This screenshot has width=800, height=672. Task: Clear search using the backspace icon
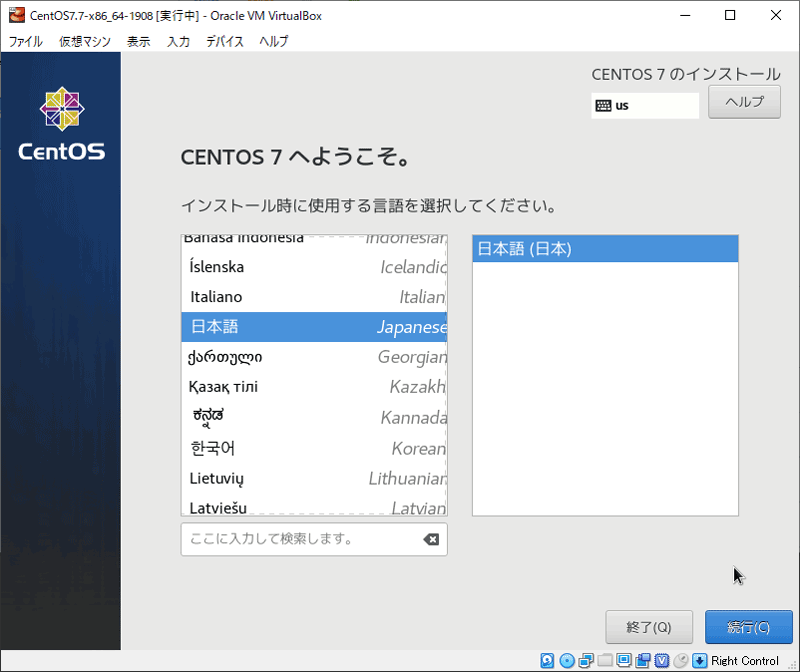(x=430, y=539)
